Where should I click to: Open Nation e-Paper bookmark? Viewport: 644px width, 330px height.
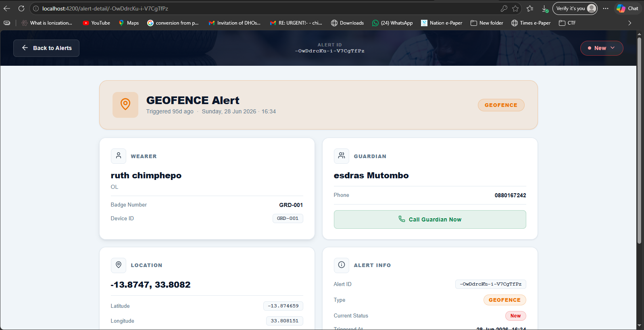[x=442, y=23]
